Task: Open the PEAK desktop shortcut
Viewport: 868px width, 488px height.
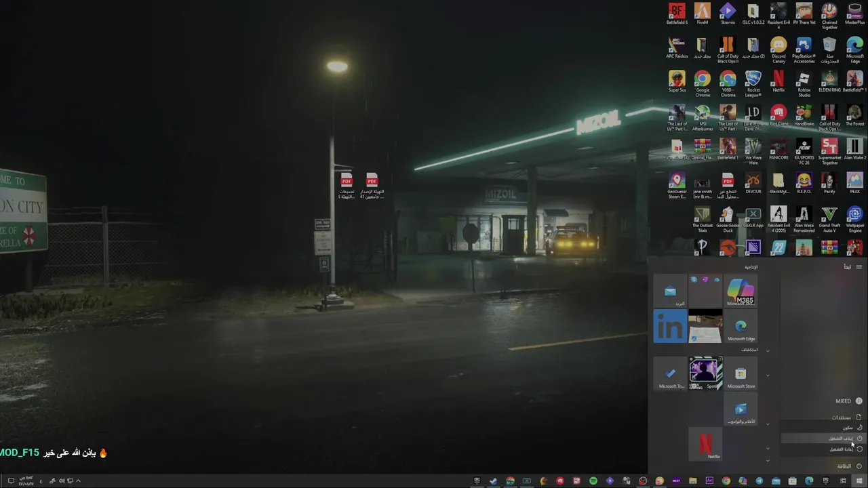Action: point(854,183)
